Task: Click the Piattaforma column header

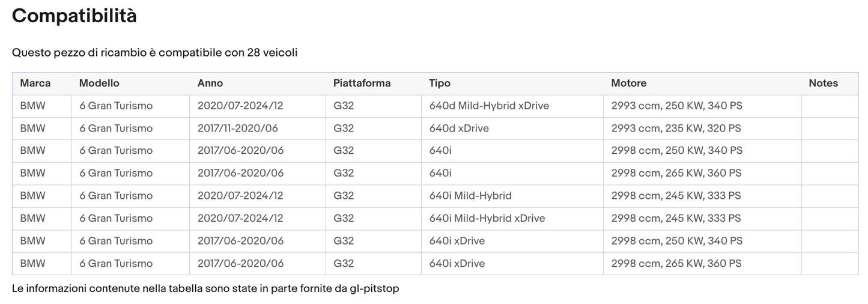Action: (362, 84)
